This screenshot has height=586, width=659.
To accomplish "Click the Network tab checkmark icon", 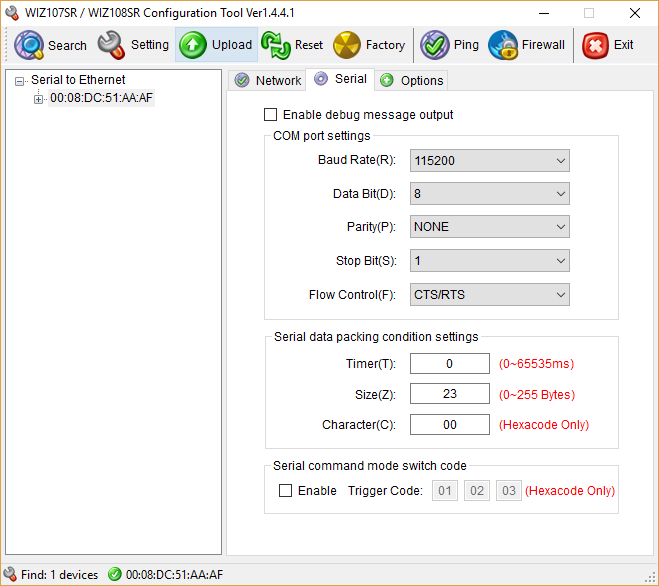I will [x=242, y=80].
